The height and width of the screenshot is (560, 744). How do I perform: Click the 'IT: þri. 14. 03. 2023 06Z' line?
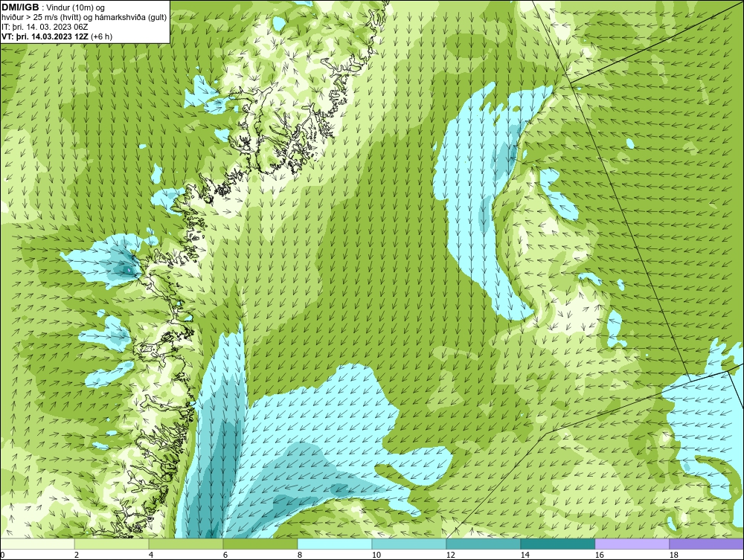(45, 27)
